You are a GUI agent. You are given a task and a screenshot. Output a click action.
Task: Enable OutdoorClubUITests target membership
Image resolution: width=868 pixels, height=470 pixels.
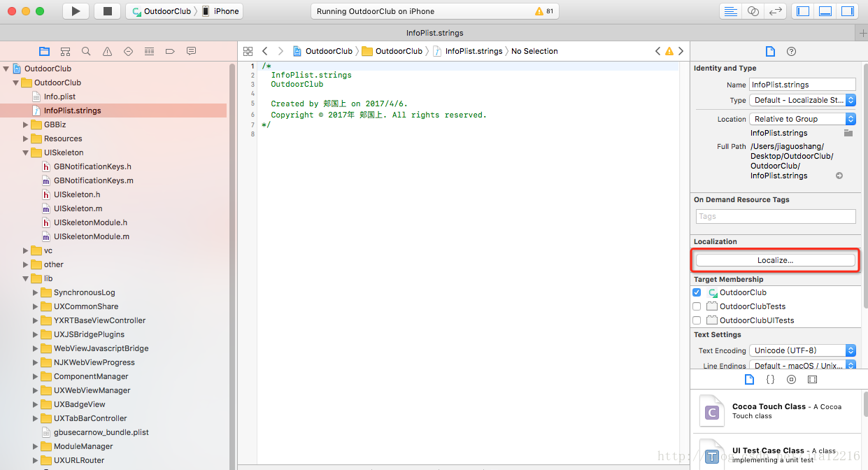[697, 320]
